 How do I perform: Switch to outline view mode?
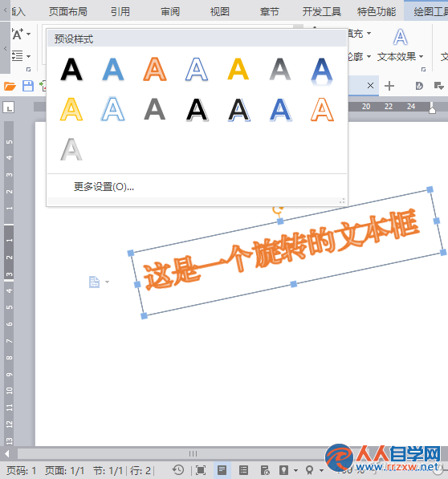tap(243, 470)
